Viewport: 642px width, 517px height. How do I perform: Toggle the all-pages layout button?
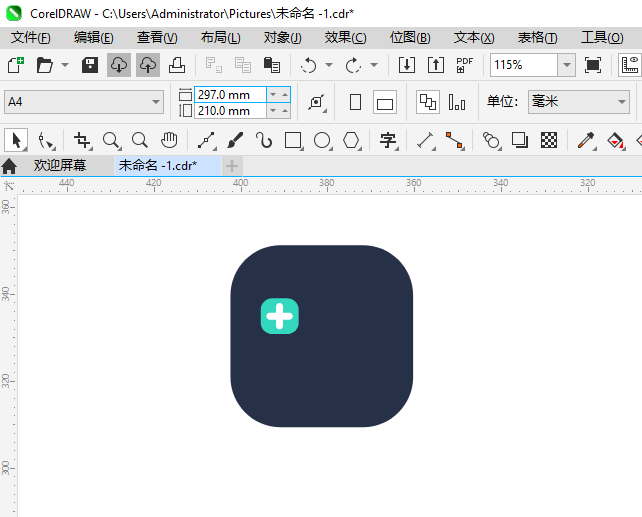pos(428,102)
